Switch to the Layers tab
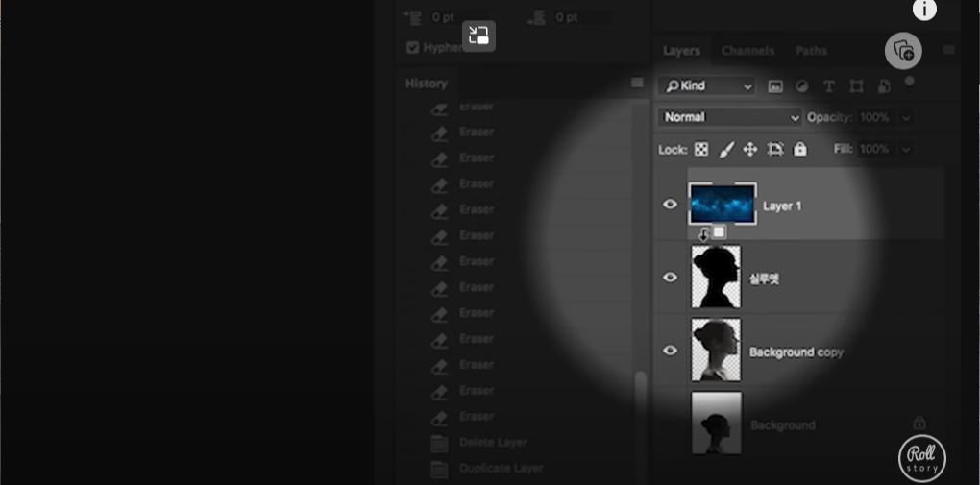 pyautogui.click(x=681, y=51)
